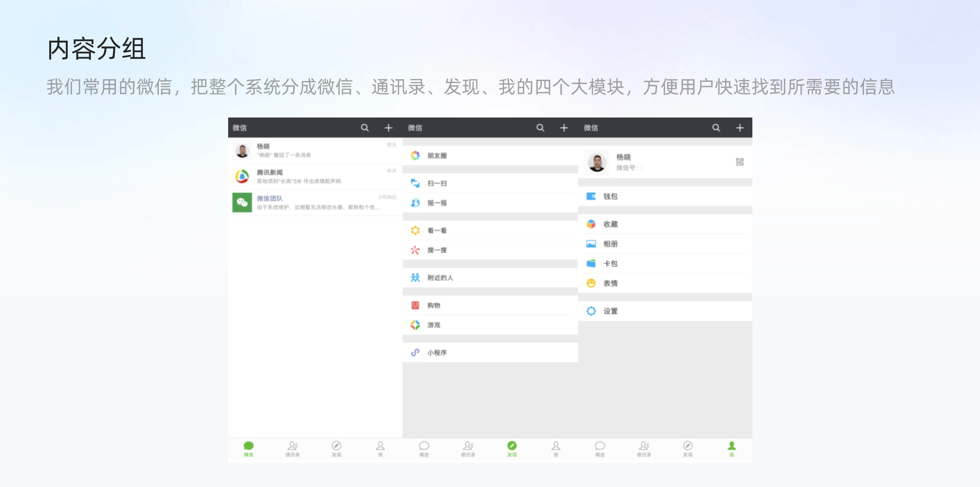The image size is (980, 487).
Task: Open 摇一摇 shake feature
Action: 437,203
